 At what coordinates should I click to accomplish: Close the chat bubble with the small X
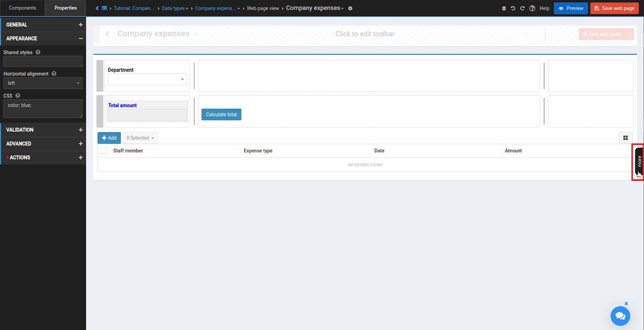coord(626,303)
